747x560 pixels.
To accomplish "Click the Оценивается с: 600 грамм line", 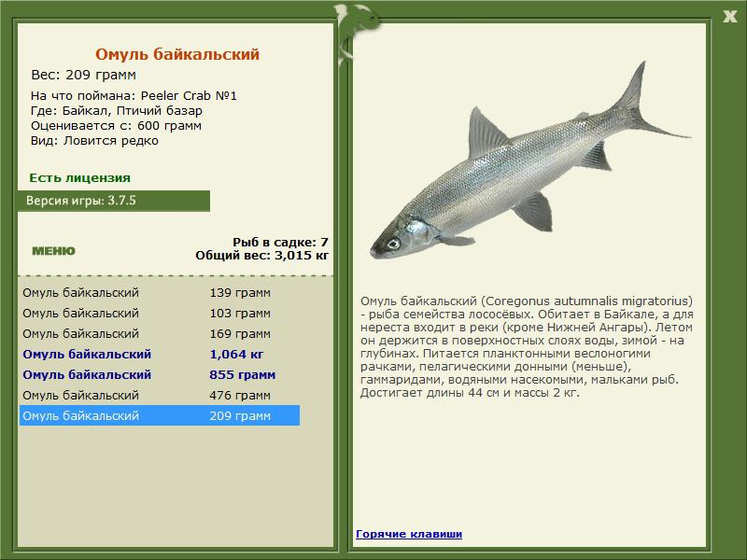I will pyautogui.click(x=116, y=126).
